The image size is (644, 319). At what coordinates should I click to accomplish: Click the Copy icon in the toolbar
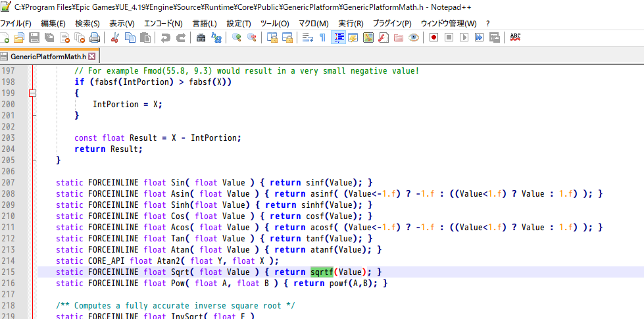(130, 37)
